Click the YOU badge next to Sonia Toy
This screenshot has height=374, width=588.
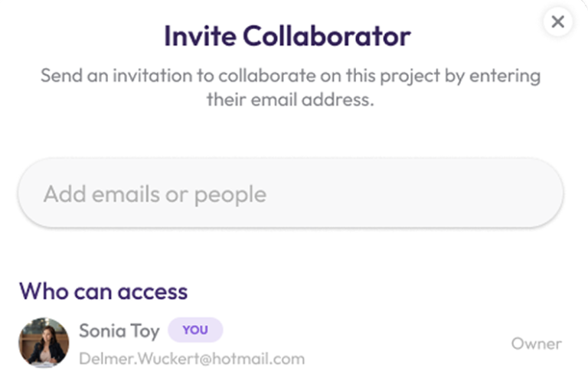[x=195, y=330]
